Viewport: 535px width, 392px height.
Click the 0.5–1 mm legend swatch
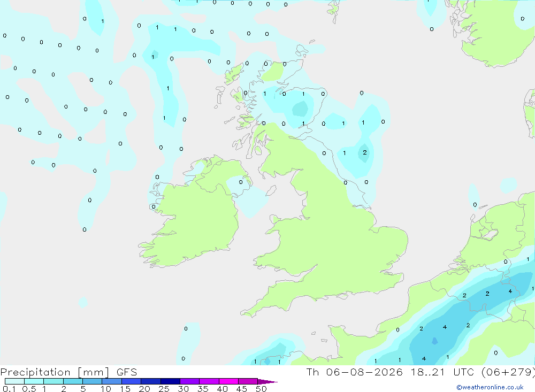point(34,381)
